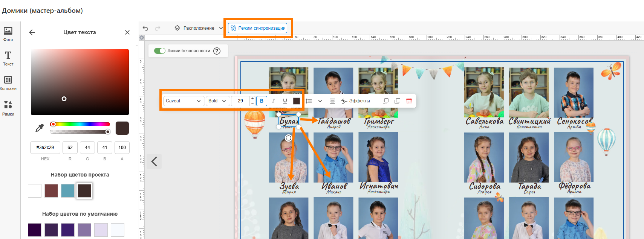Close the Цвет текста panel
This screenshot has height=239, width=644.
coord(127,32)
